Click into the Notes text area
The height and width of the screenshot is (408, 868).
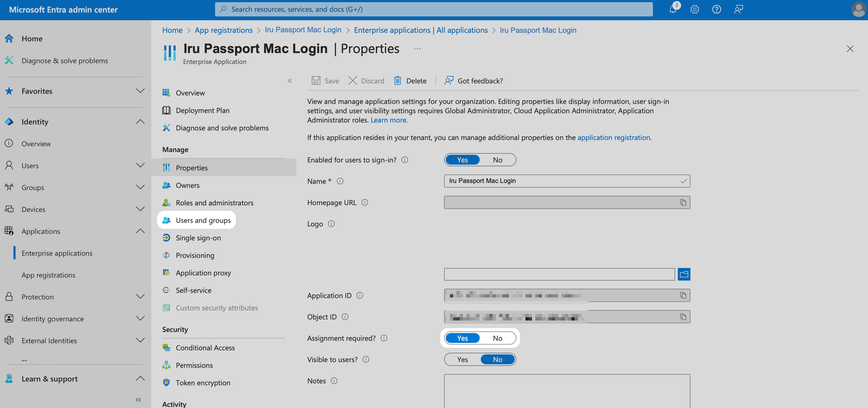pyautogui.click(x=567, y=391)
